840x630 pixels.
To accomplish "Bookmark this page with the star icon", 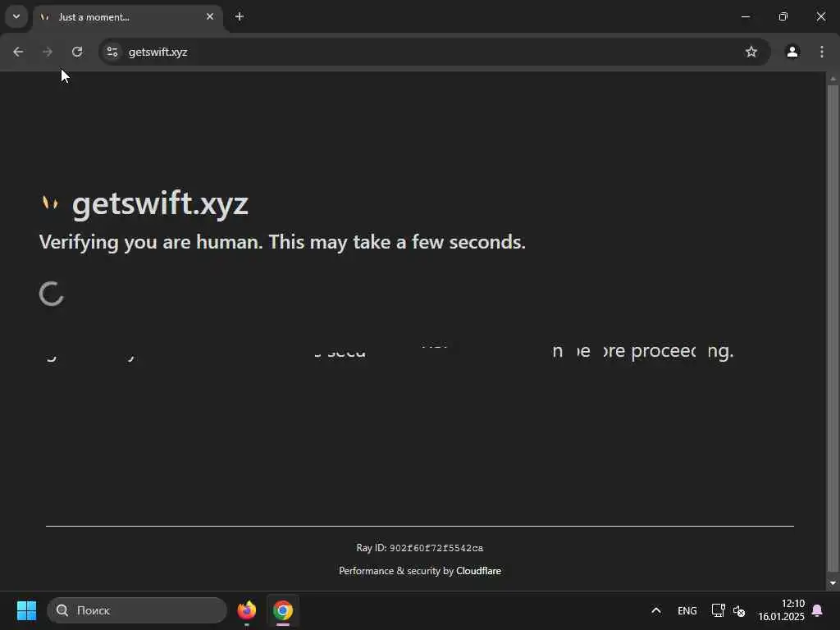I will (751, 52).
